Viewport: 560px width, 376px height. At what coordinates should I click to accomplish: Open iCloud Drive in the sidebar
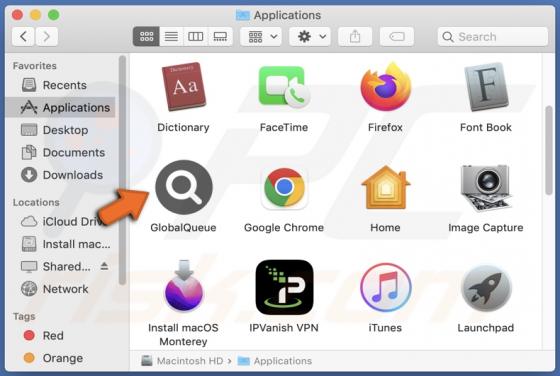click(x=60, y=221)
